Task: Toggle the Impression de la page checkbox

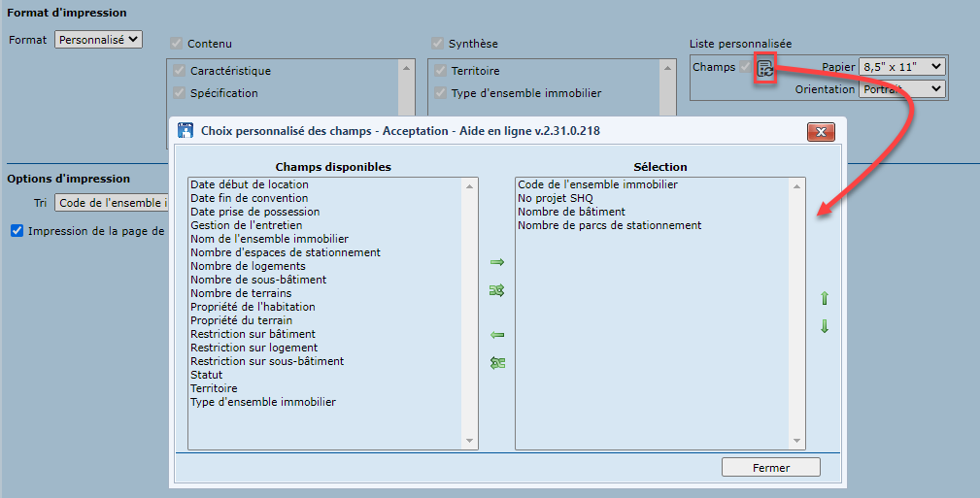Action: [x=17, y=231]
